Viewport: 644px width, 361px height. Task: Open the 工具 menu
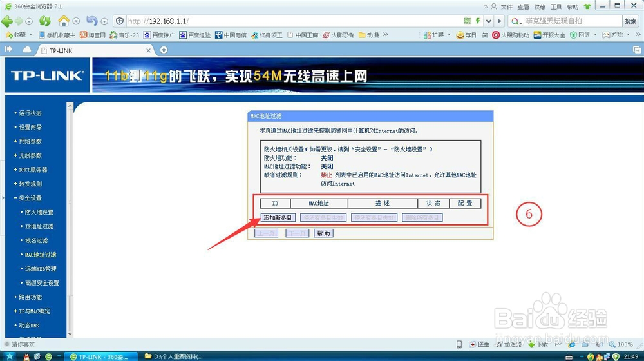pyautogui.click(x=556, y=6)
